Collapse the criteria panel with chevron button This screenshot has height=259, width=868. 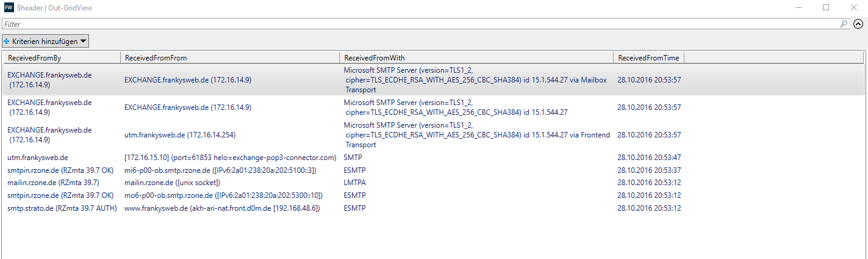[858, 24]
